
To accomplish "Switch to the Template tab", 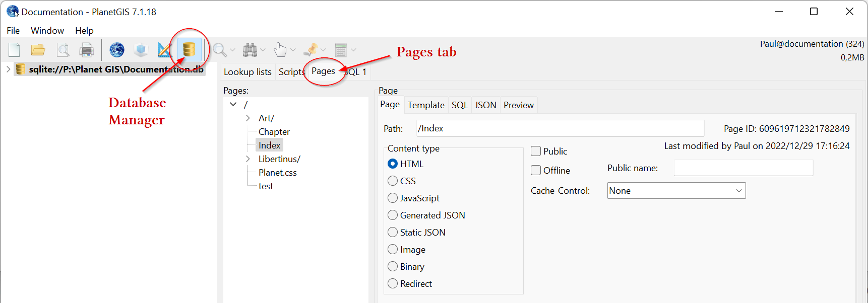I will 426,105.
